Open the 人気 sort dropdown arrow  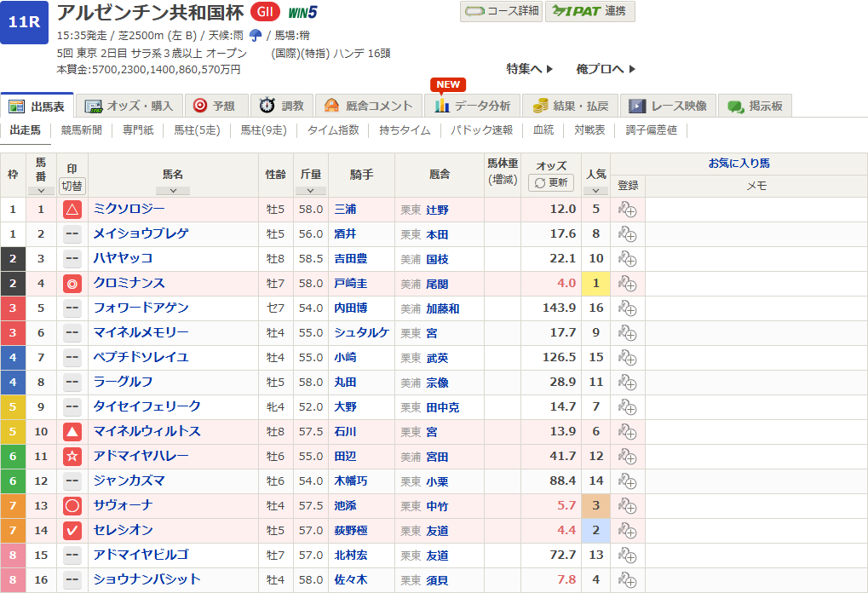pos(595,191)
